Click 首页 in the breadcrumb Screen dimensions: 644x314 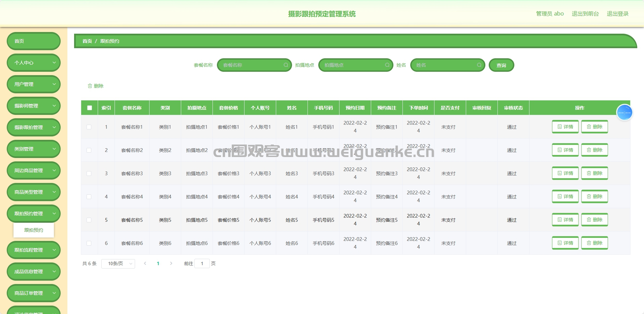pos(87,41)
